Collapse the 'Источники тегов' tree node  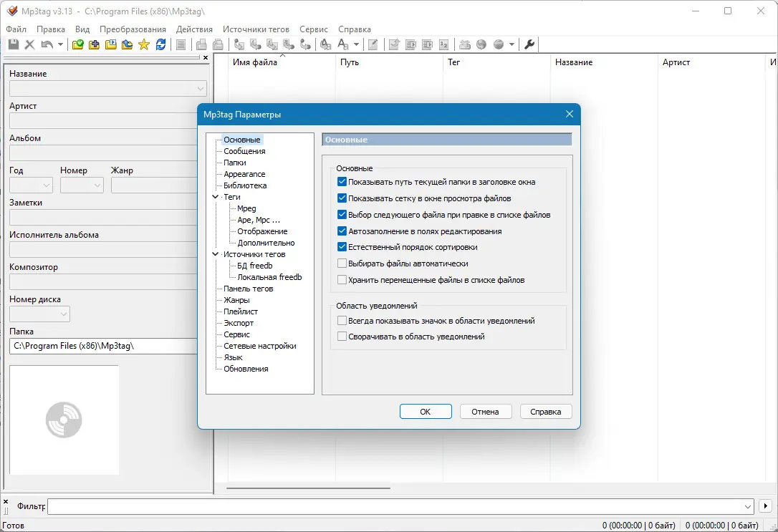(216, 254)
